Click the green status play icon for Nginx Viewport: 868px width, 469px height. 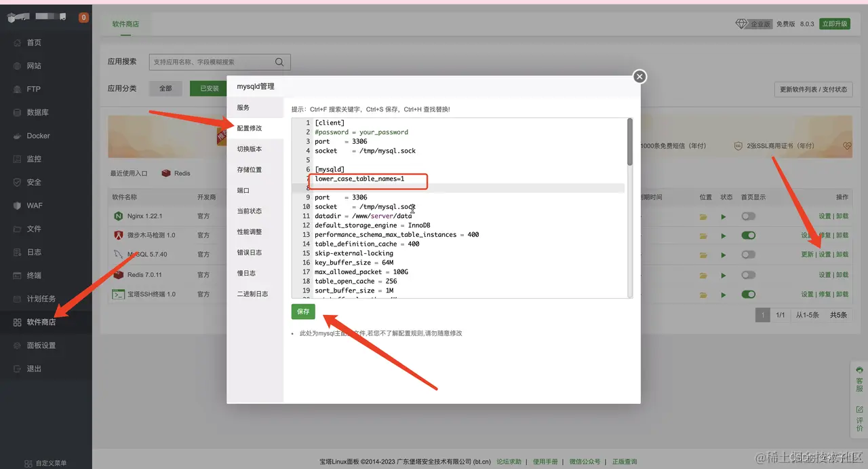coord(724,217)
